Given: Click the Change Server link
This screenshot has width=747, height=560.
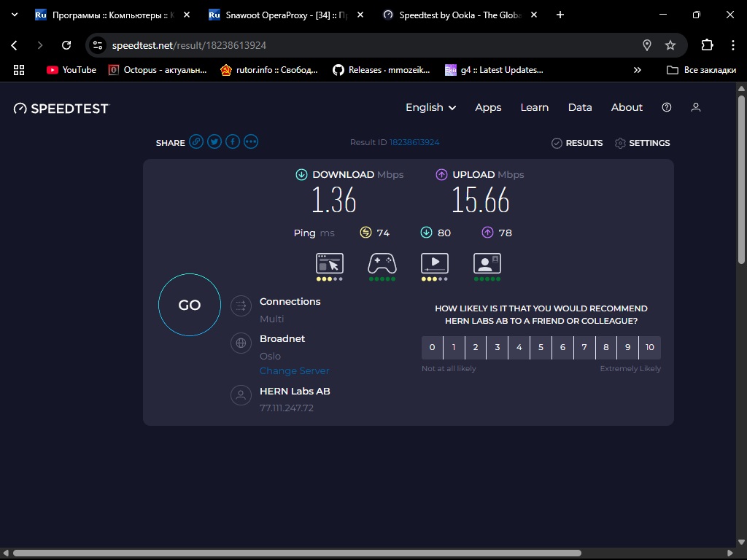Looking at the screenshot, I should (294, 370).
